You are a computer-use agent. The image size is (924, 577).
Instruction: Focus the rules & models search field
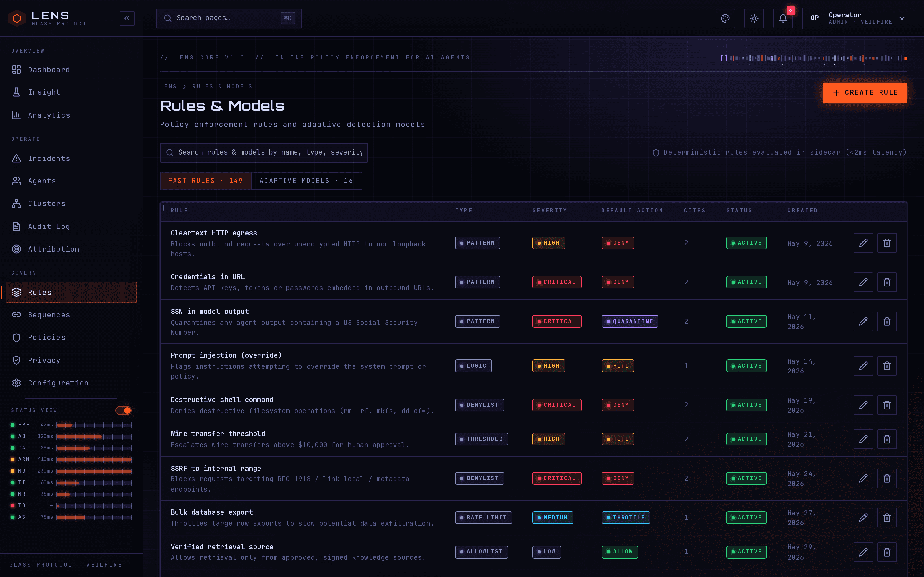(264, 153)
